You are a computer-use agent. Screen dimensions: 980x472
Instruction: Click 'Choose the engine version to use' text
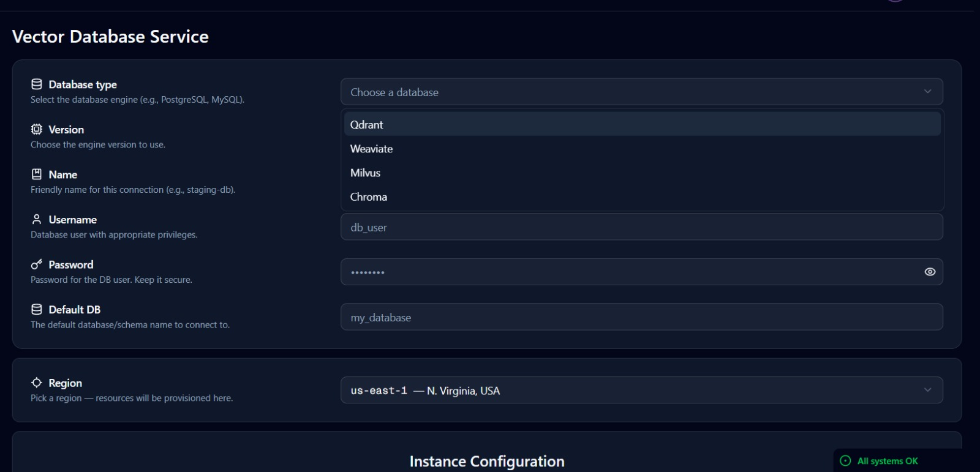[98, 144]
